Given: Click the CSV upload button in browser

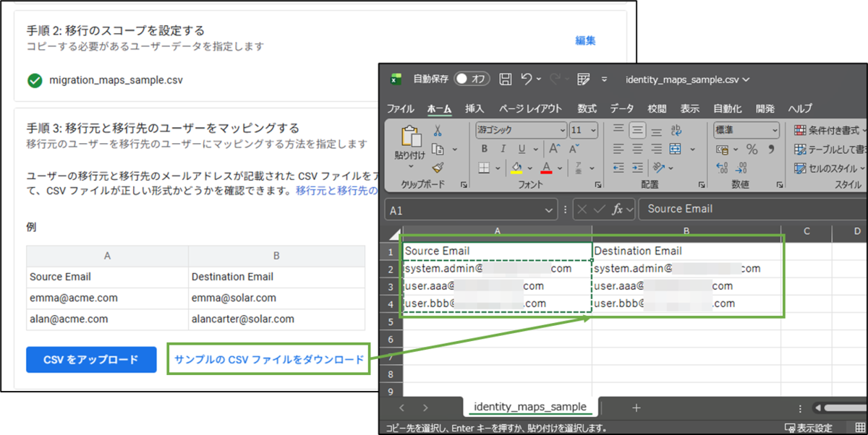Looking at the screenshot, I should [91, 360].
